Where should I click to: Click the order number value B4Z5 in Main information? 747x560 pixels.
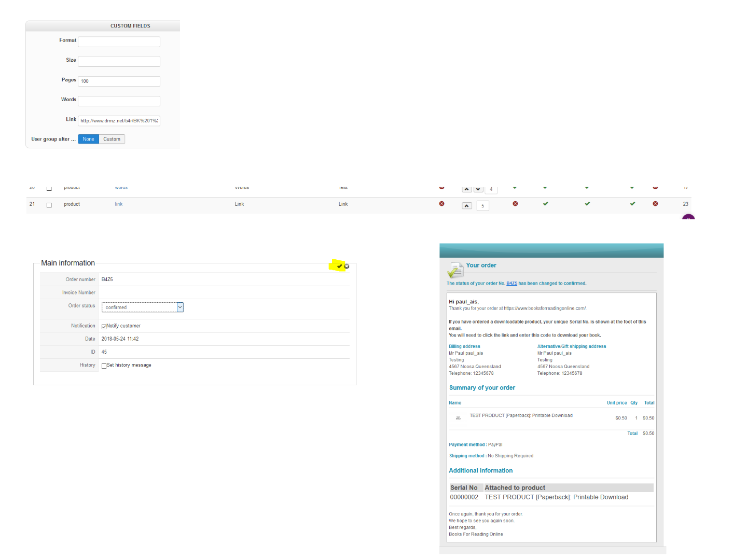[107, 279]
